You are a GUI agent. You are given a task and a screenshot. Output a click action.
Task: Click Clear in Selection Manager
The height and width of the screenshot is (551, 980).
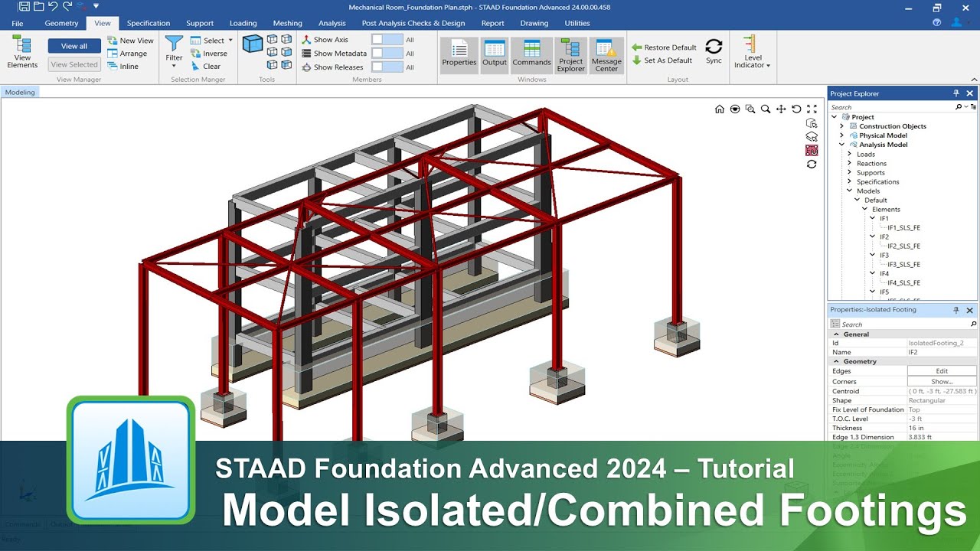[206, 67]
